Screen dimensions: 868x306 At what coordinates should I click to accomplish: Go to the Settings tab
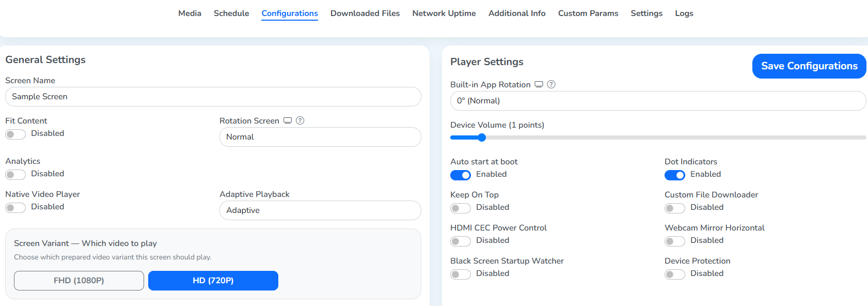pyautogui.click(x=646, y=13)
